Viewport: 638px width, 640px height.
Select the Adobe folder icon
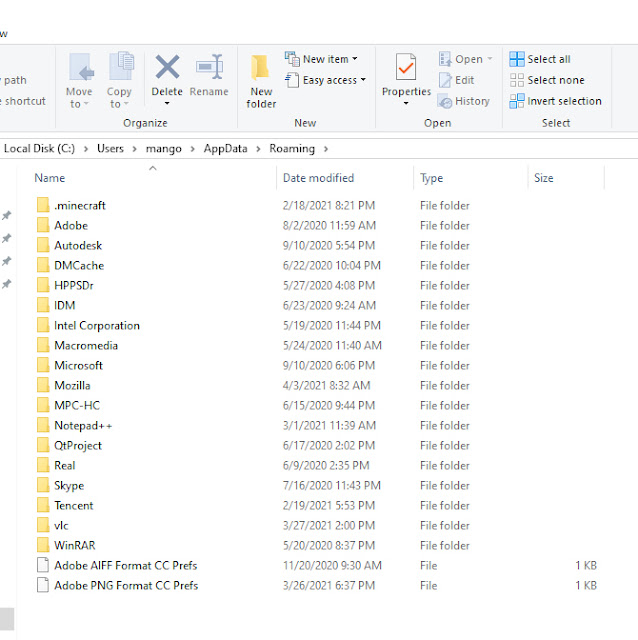[43, 225]
